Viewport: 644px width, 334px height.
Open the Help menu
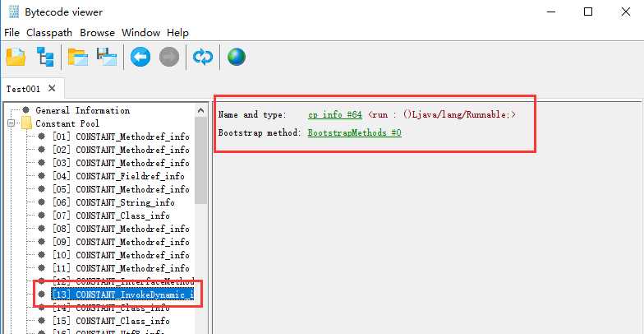pos(177,33)
